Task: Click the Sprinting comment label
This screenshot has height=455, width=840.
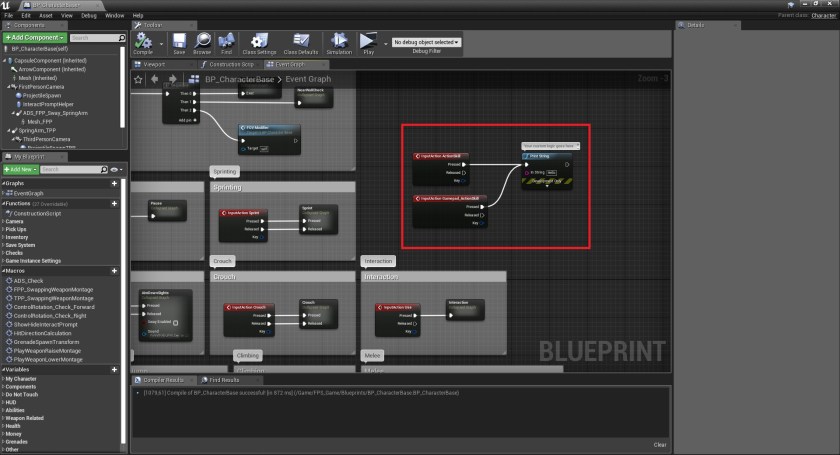Action: pos(224,171)
